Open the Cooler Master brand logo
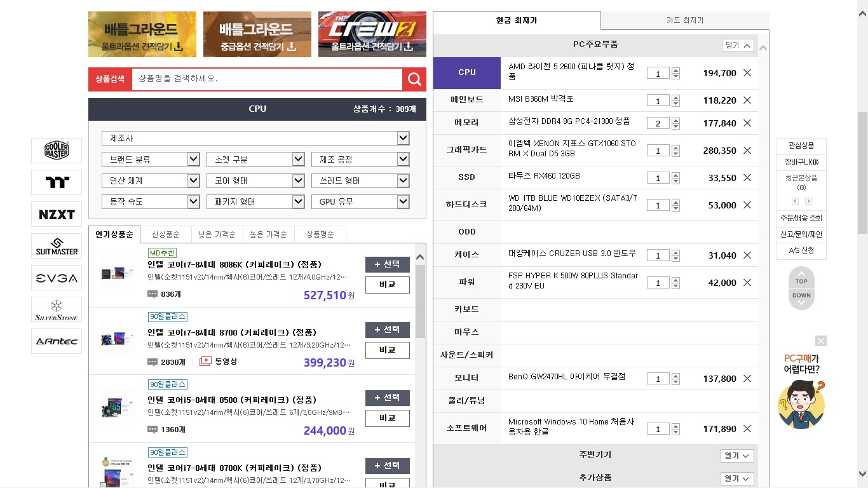The width and height of the screenshot is (868, 488). pos(57,151)
